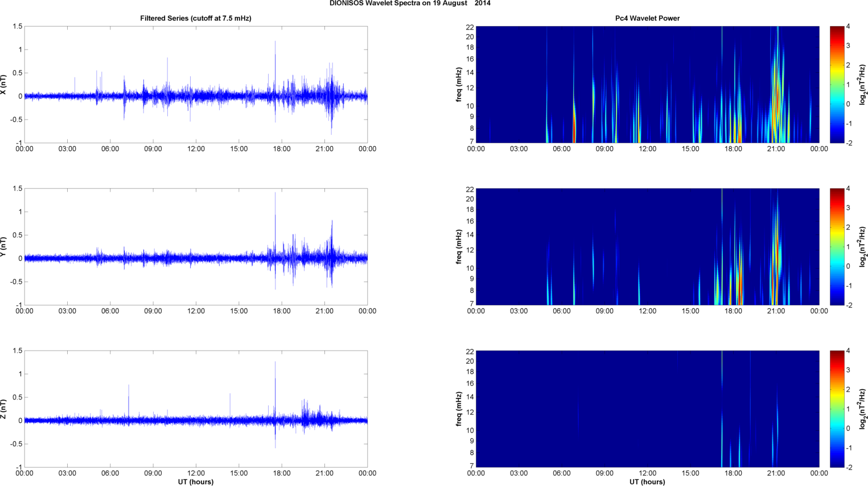Click the DIONISOS Wavelet Spectra main title
Viewport: 868px width, 486px height.
point(410,3)
